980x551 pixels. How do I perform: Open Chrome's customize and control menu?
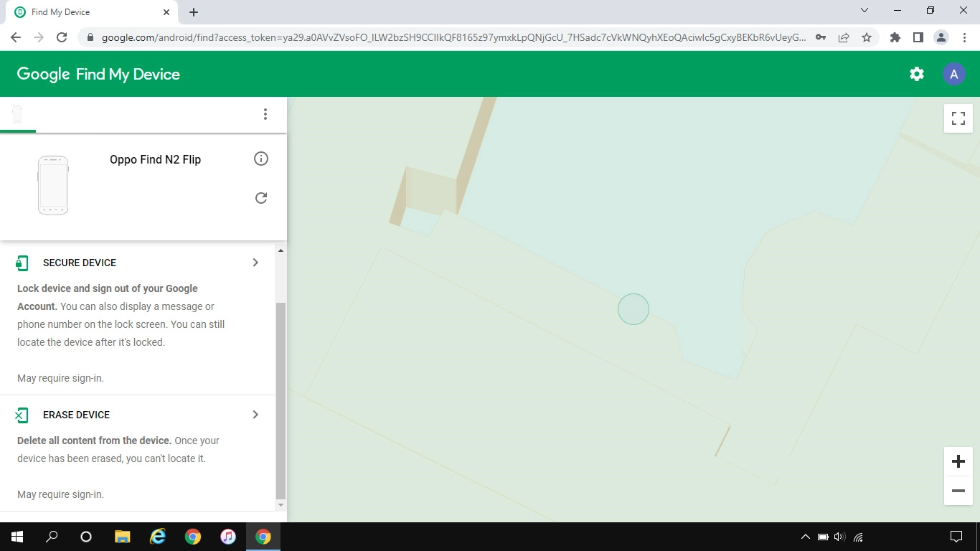965,37
